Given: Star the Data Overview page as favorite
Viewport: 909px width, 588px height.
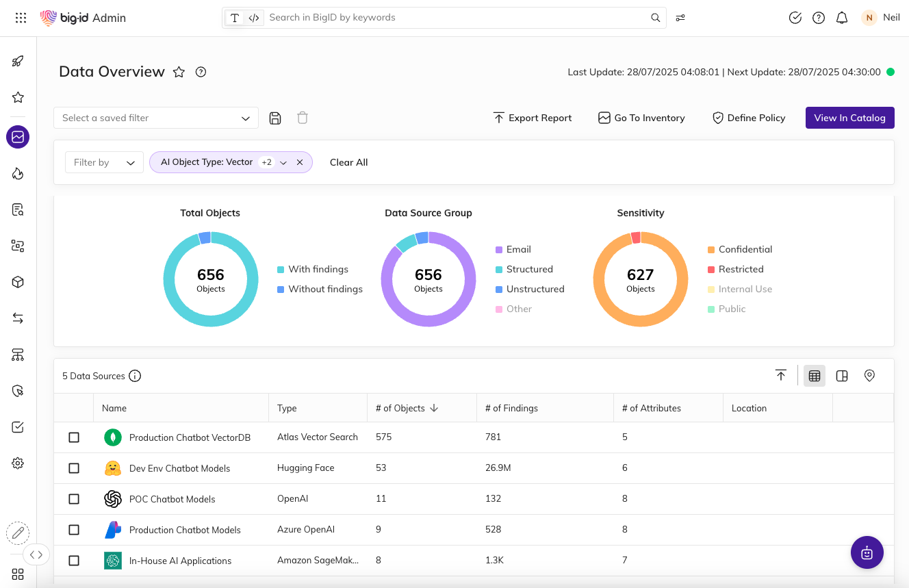Looking at the screenshot, I should coord(179,72).
